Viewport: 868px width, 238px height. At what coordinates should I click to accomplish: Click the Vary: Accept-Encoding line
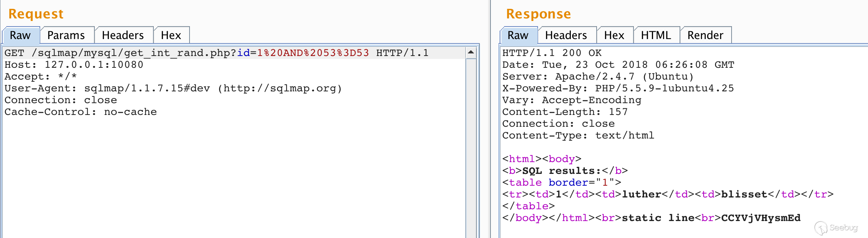coord(572,100)
